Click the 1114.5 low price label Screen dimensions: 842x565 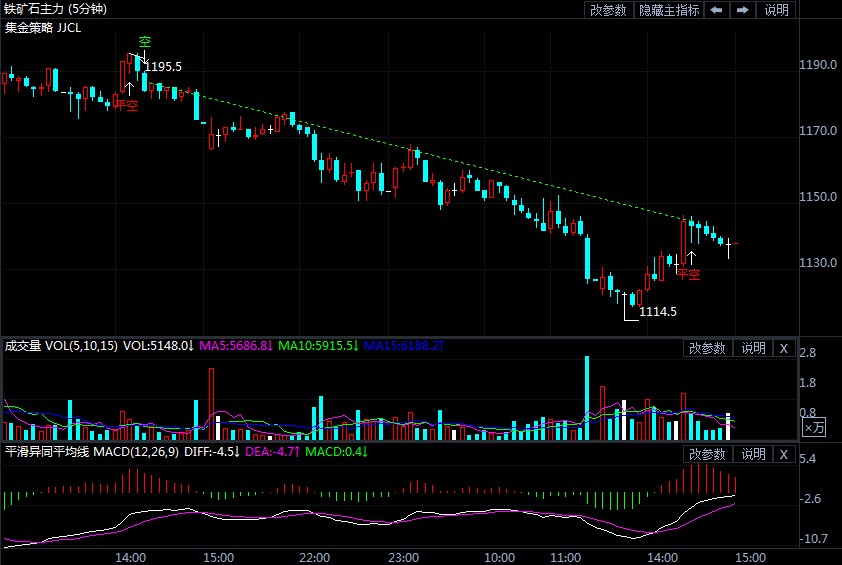pyautogui.click(x=658, y=312)
